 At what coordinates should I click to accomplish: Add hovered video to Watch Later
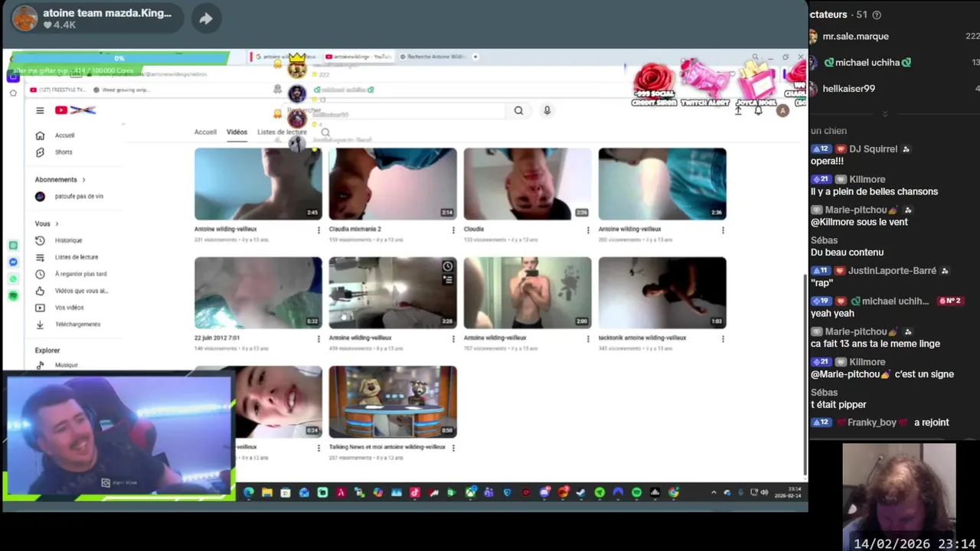click(x=448, y=266)
